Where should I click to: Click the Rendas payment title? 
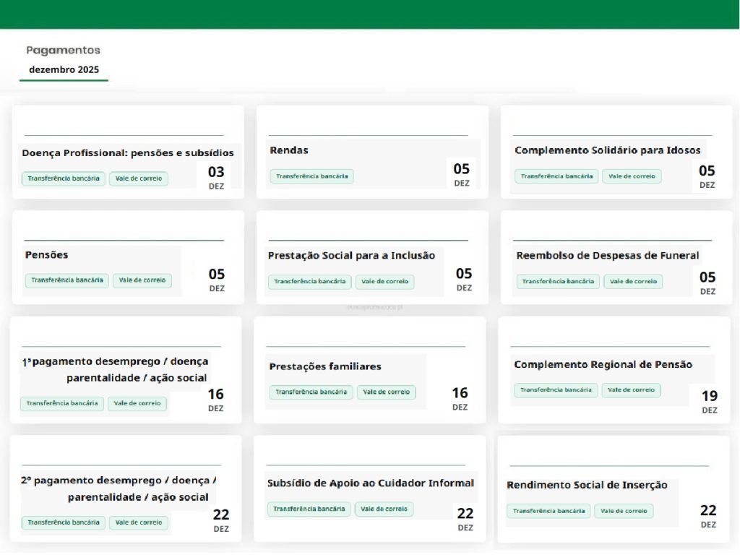click(289, 150)
